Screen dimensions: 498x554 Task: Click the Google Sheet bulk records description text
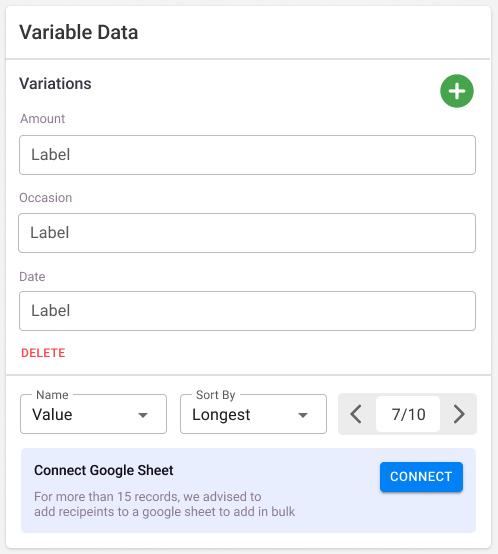(x=164, y=504)
